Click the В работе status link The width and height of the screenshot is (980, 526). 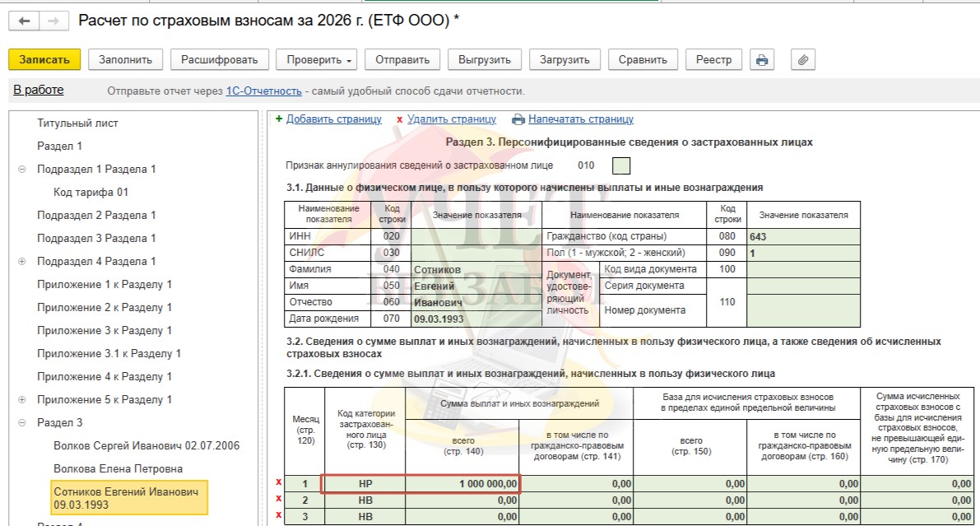pyautogui.click(x=39, y=90)
